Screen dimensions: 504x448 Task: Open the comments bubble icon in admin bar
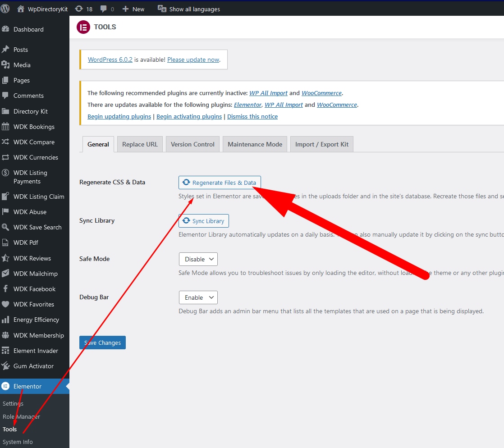(x=104, y=9)
